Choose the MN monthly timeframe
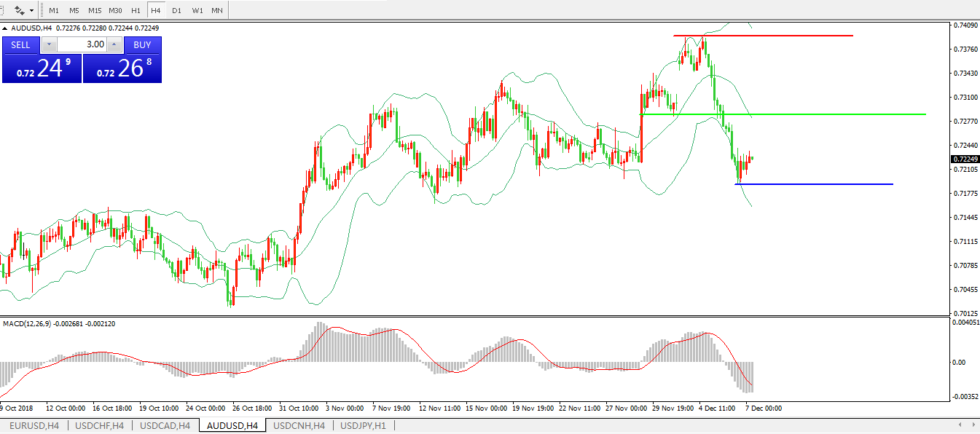The height and width of the screenshot is (434, 980). 217,11
